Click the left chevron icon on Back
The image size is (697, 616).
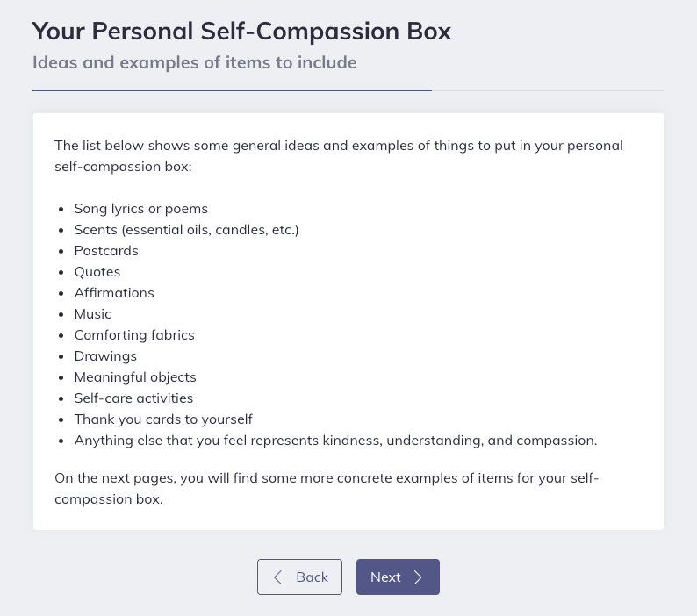click(277, 577)
